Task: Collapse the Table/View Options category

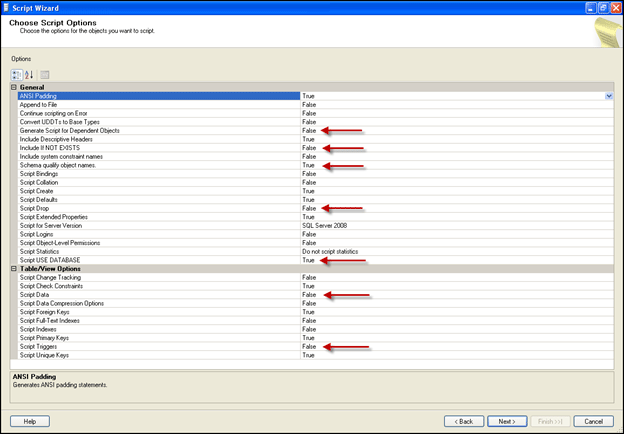Action: (x=14, y=269)
